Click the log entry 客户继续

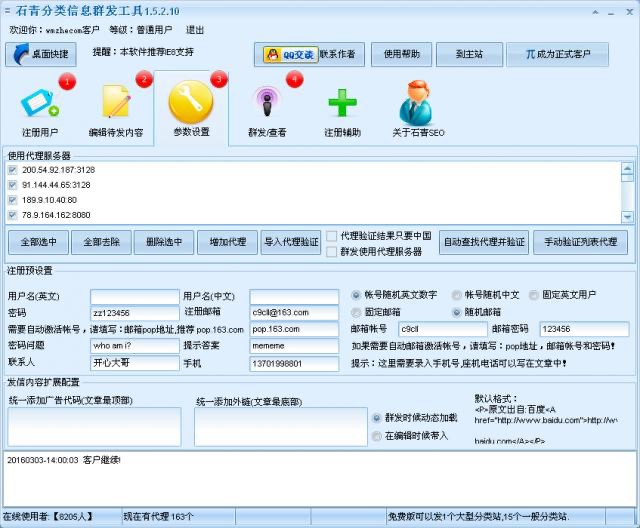pos(64,460)
